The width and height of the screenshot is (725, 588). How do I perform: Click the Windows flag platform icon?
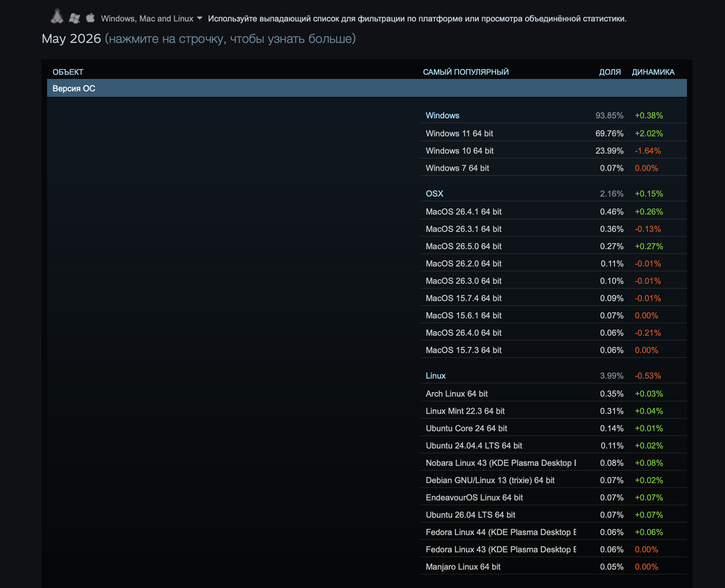coord(75,18)
